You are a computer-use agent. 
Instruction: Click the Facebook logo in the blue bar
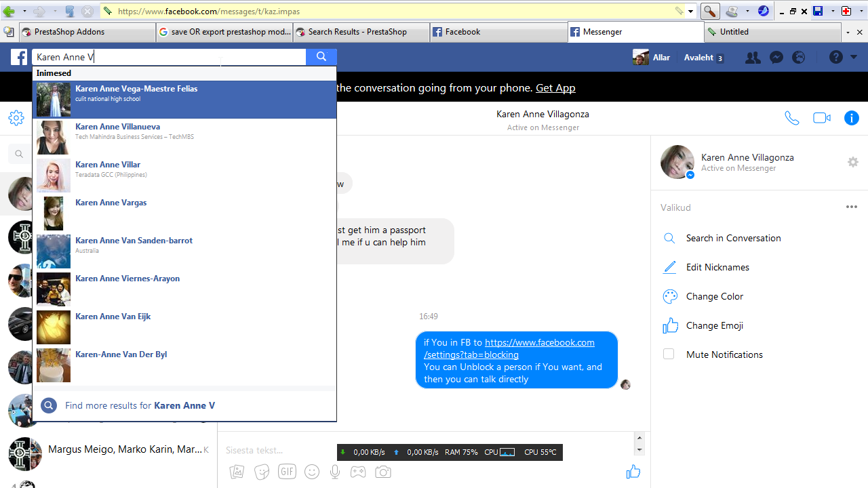[19, 58]
